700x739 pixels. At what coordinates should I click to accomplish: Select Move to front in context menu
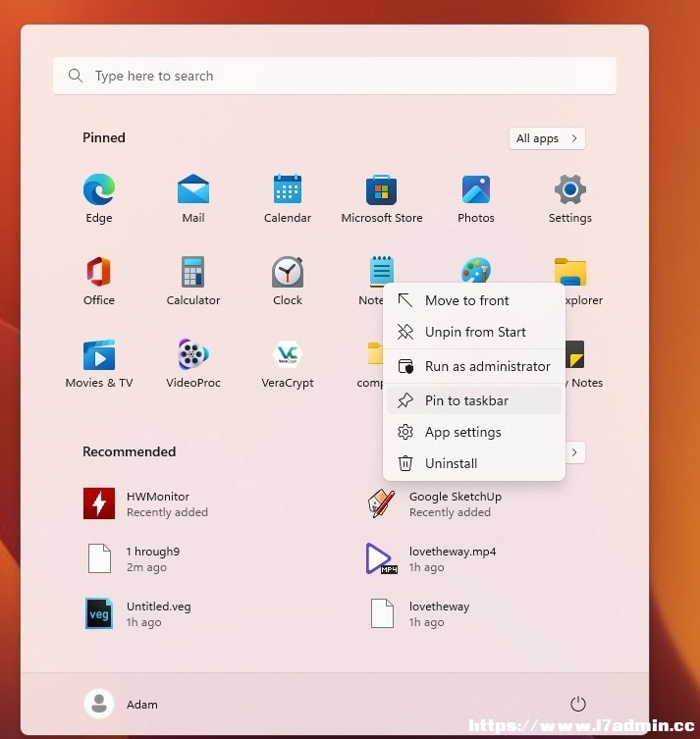pyautogui.click(x=474, y=300)
